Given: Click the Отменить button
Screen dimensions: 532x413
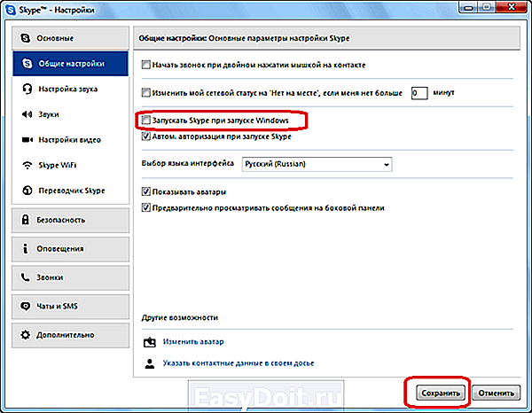Looking at the screenshot, I should [496, 393].
